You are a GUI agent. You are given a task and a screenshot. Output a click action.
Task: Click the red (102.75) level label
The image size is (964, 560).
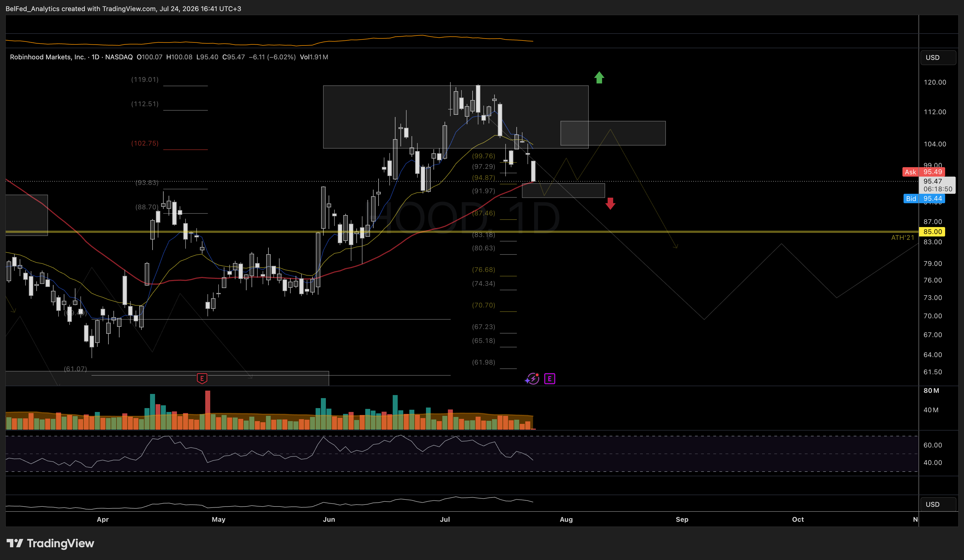[144, 143]
